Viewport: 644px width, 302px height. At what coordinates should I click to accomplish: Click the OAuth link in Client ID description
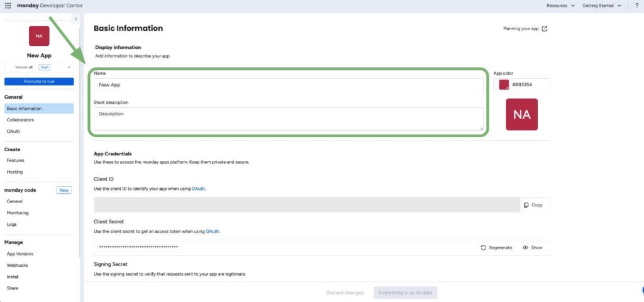pos(198,189)
